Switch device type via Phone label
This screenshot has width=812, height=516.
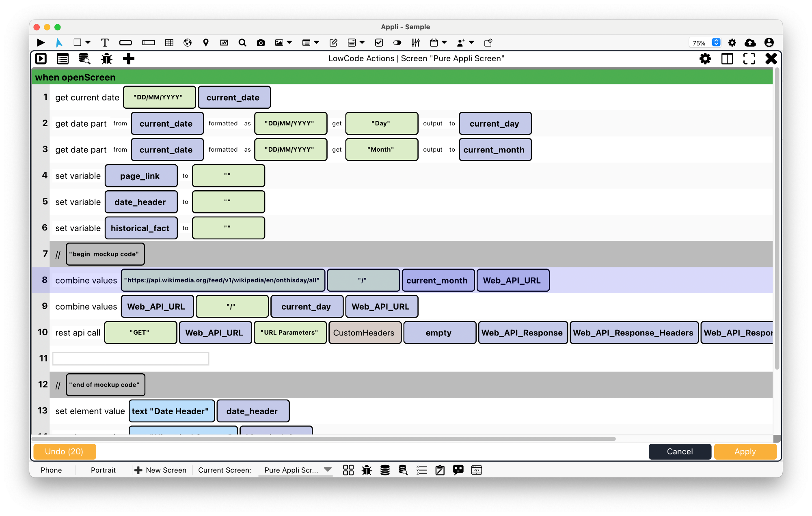pos(52,470)
